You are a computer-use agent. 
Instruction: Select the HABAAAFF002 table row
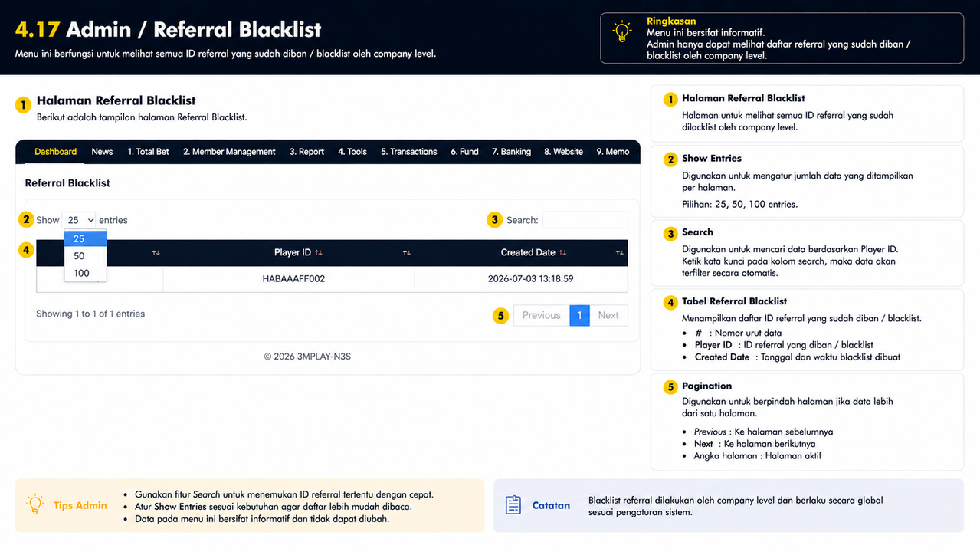click(x=332, y=279)
